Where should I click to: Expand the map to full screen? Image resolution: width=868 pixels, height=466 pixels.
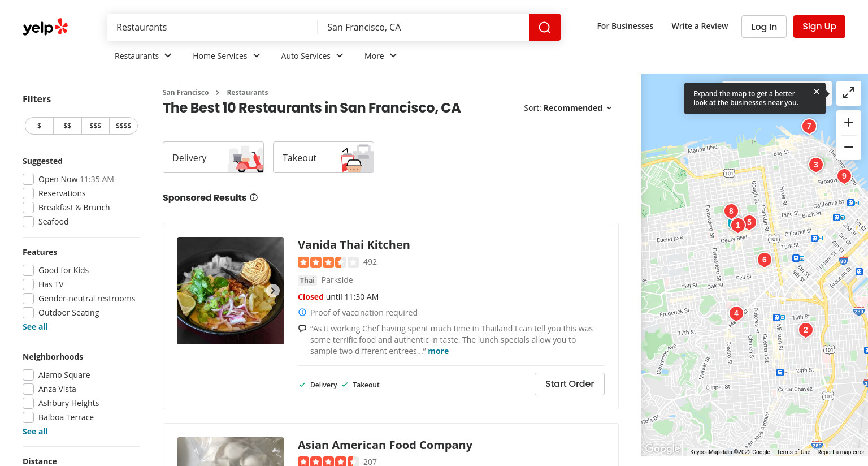pos(848,93)
